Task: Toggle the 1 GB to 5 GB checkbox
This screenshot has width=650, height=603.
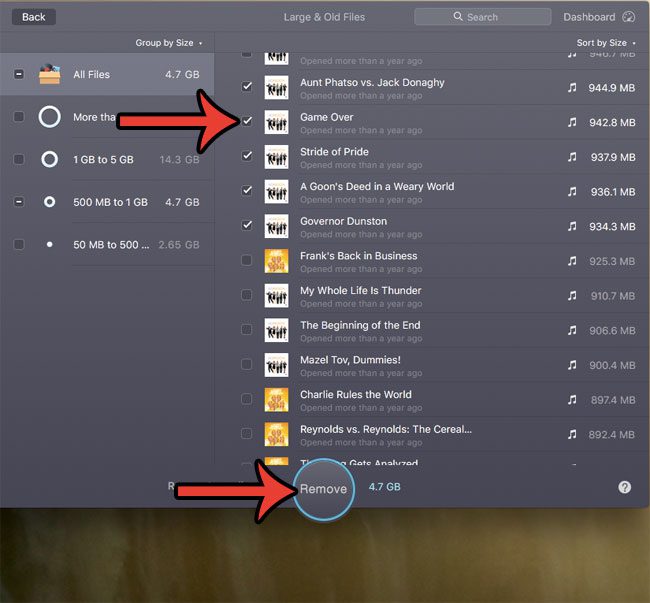Action: coord(19,159)
